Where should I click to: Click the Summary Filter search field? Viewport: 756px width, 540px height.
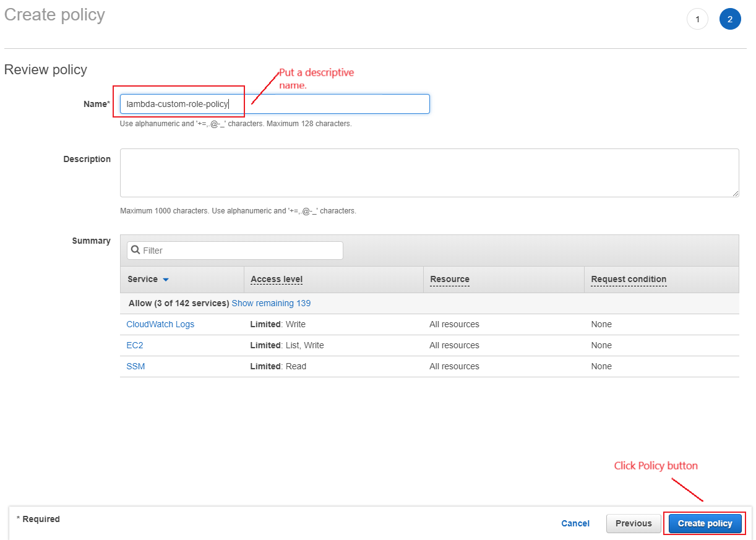pos(235,250)
